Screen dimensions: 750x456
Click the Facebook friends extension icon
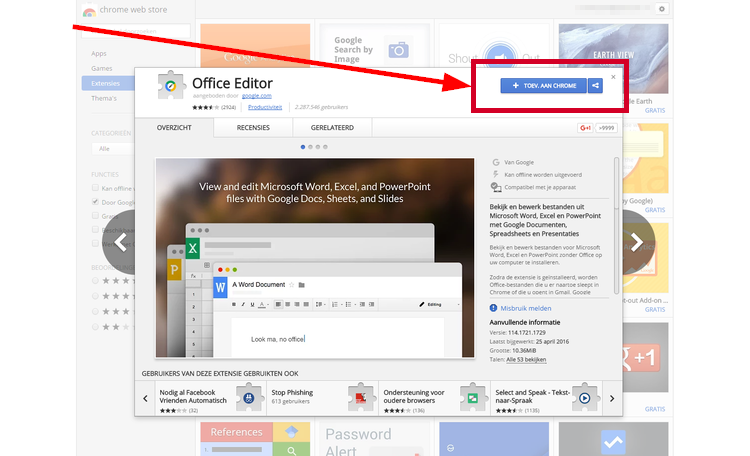pyautogui.click(x=248, y=397)
